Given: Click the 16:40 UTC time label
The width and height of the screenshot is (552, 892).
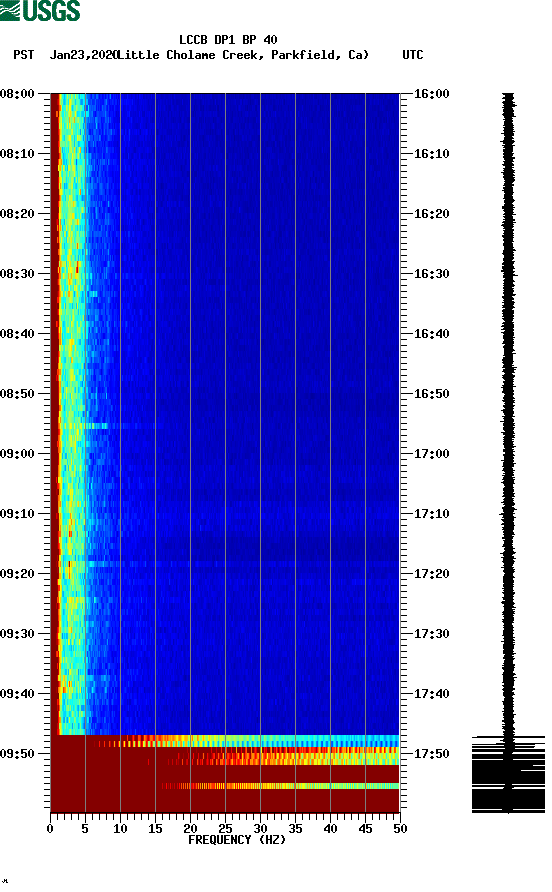Looking at the screenshot, I should [x=431, y=333].
